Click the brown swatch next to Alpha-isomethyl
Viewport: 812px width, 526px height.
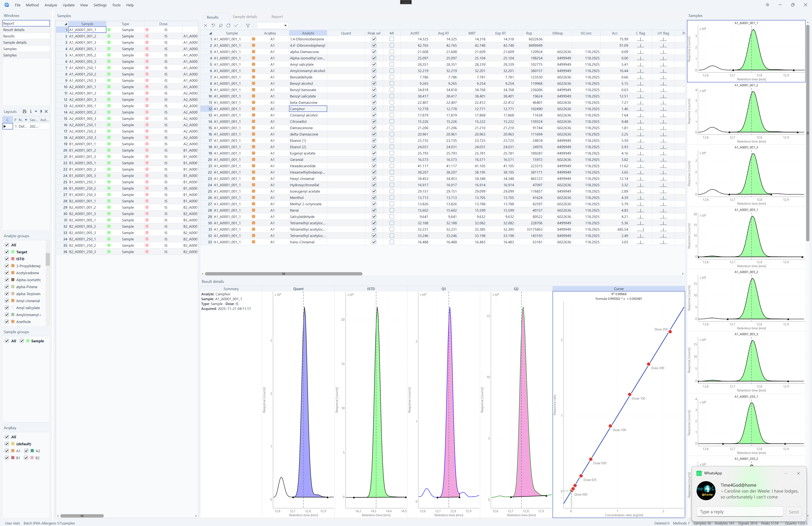tap(13, 280)
